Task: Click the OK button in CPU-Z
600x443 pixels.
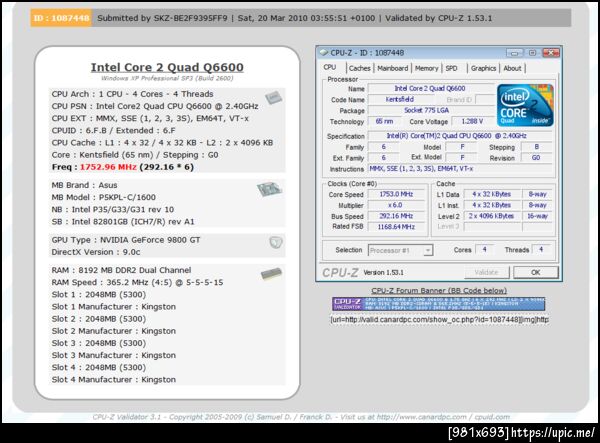Action: click(536, 272)
